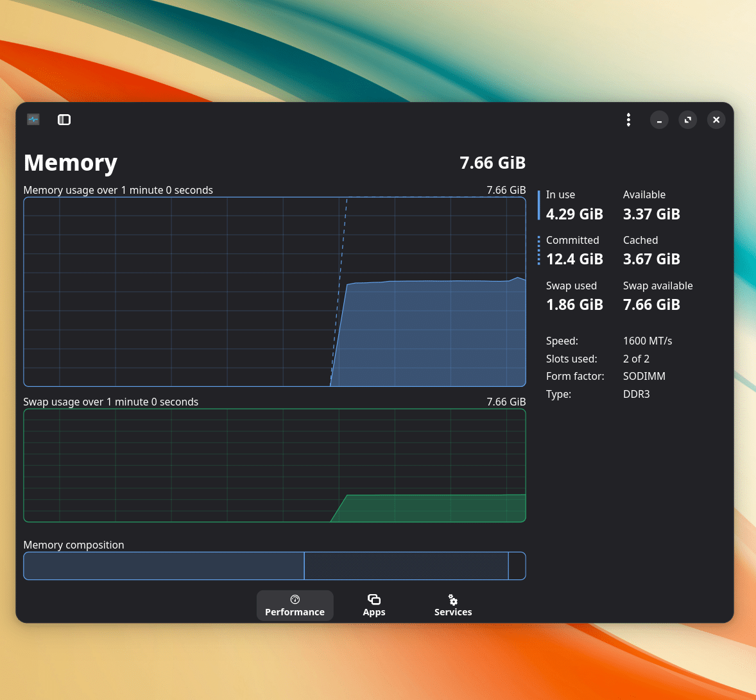Switch to the Services tab label
The width and height of the screenshot is (756, 700).
click(x=453, y=612)
